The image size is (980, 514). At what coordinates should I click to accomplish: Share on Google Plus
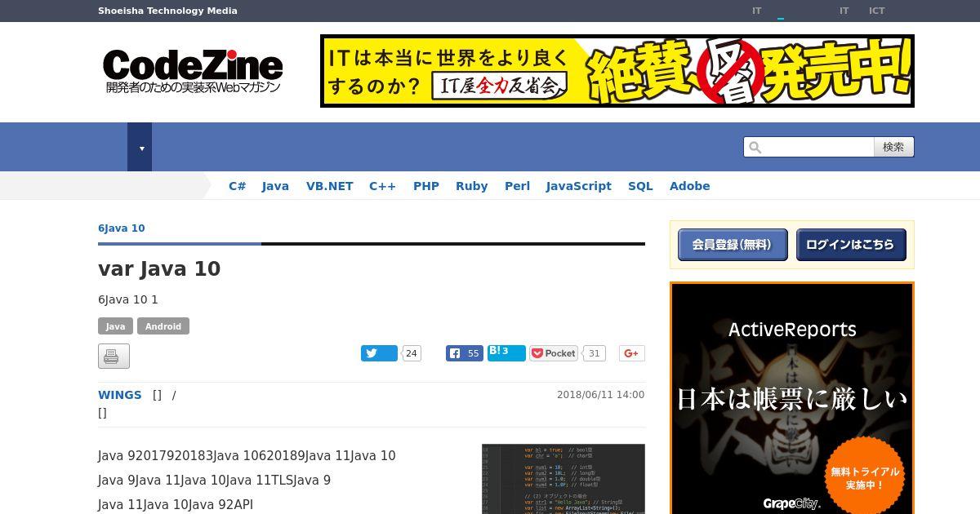coord(631,353)
